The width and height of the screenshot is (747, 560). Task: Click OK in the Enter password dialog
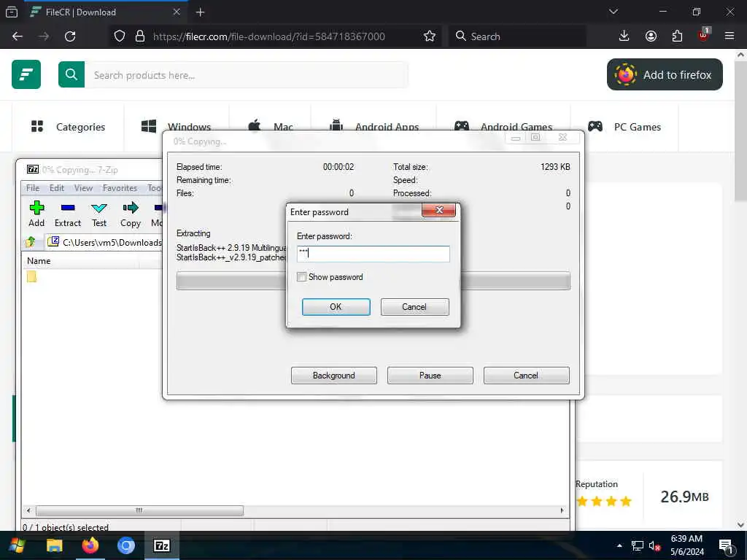click(x=336, y=307)
